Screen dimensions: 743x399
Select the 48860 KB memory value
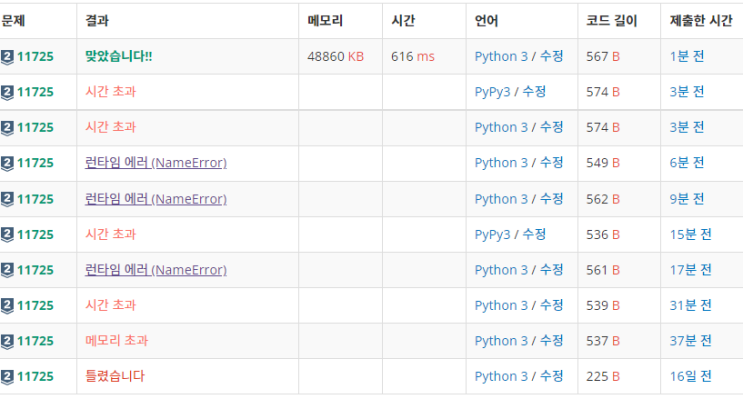point(335,57)
